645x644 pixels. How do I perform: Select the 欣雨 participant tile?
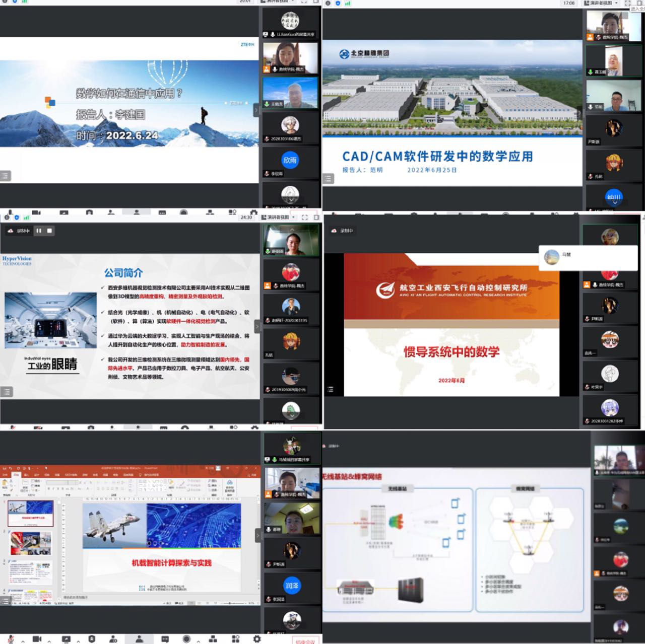pos(290,161)
